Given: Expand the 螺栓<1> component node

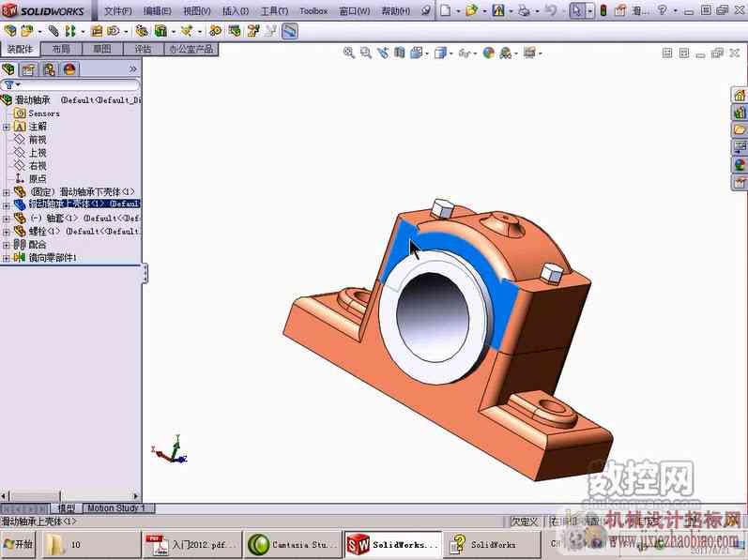Looking at the screenshot, I should point(7,232).
